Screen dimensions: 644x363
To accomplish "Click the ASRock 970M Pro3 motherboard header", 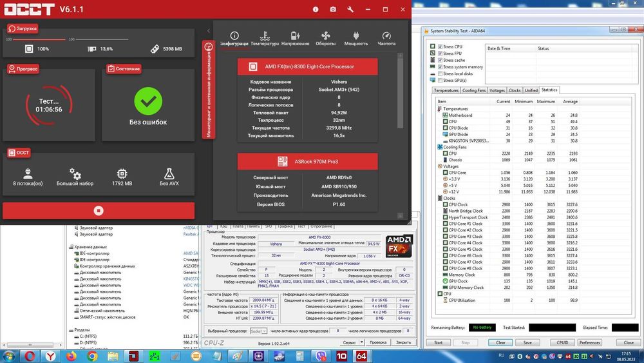I will pyautogui.click(x=308, y=162).
